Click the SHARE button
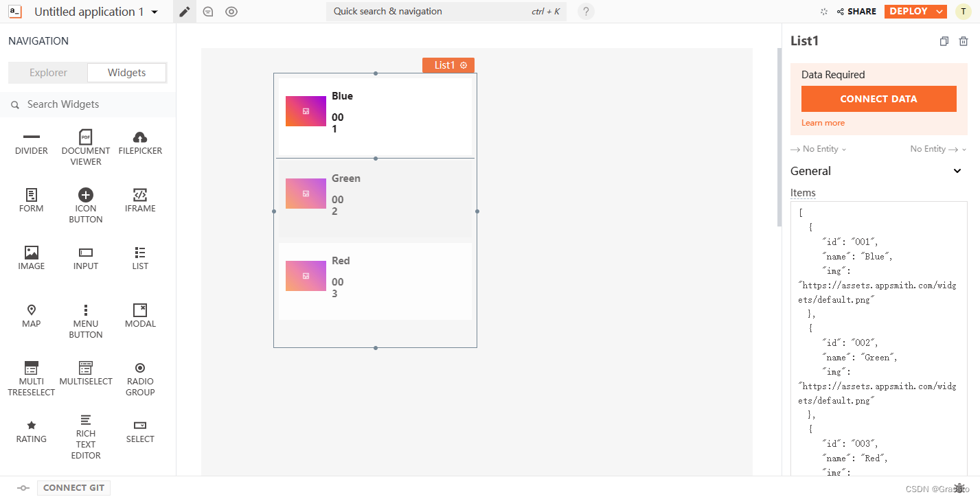This screenshot has height=499, width=980. (856, 12)
